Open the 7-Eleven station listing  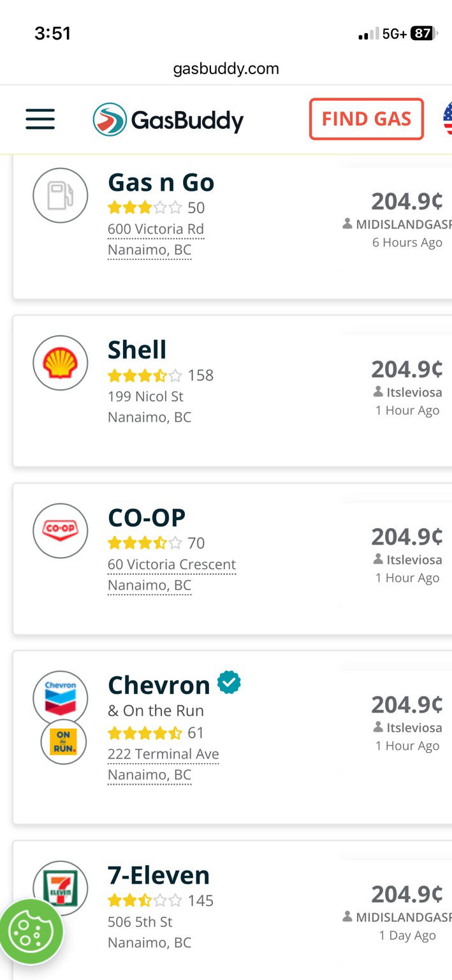(x=159, y=875)
